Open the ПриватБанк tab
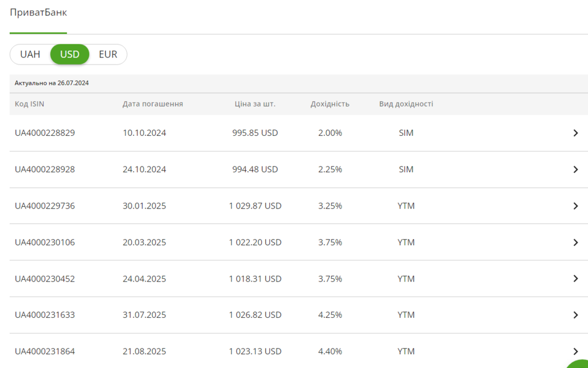This screenshot has width=588, height=368. [38, 13]
